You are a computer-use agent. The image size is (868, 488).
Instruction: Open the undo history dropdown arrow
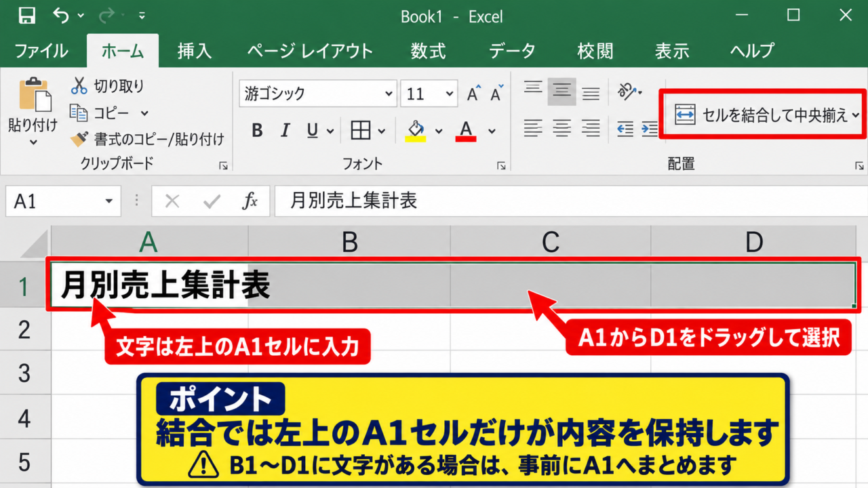81,16
